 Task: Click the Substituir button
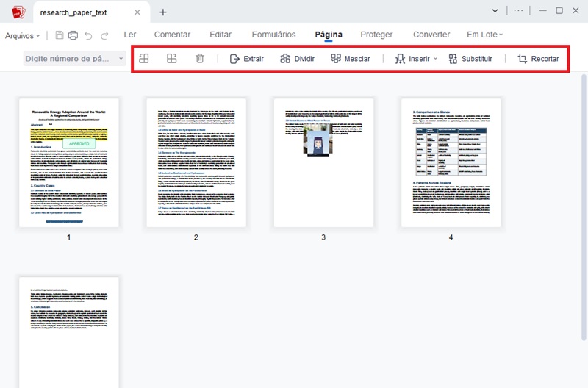(470, 59)
